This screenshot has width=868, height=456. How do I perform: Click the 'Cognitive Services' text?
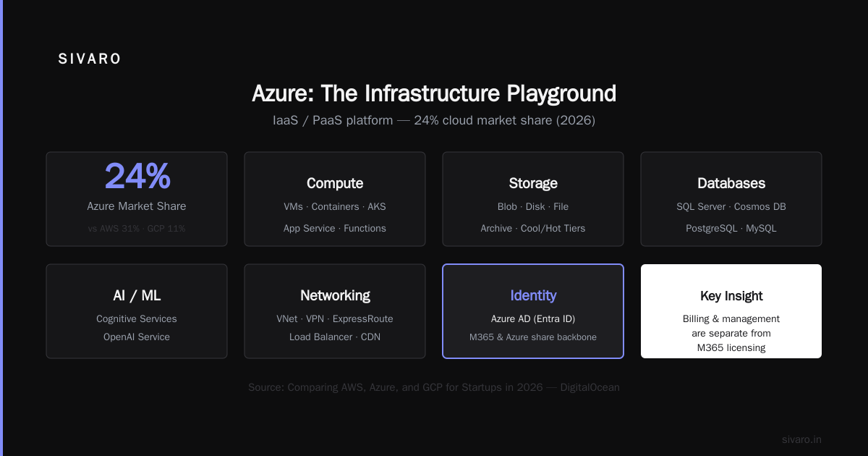click(137, 318)
